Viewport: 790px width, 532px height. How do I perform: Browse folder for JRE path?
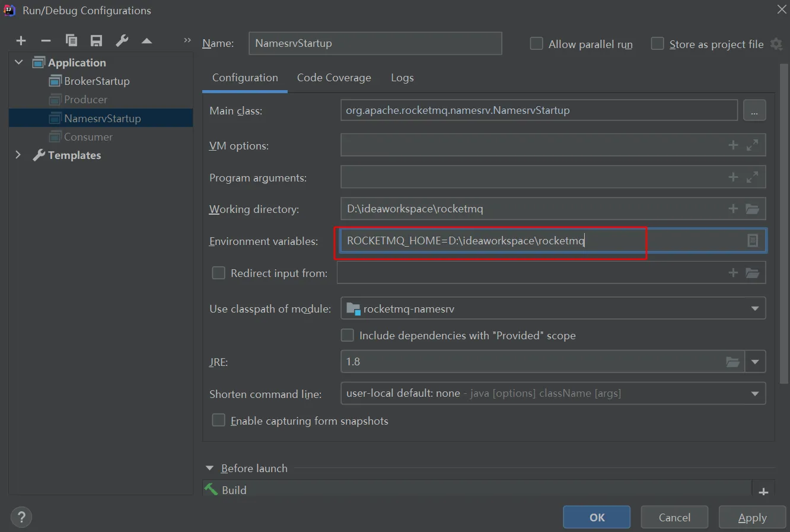(x=733, y=362)
